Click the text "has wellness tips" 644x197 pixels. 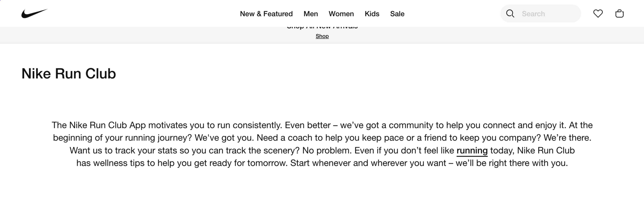pos(110,163)
